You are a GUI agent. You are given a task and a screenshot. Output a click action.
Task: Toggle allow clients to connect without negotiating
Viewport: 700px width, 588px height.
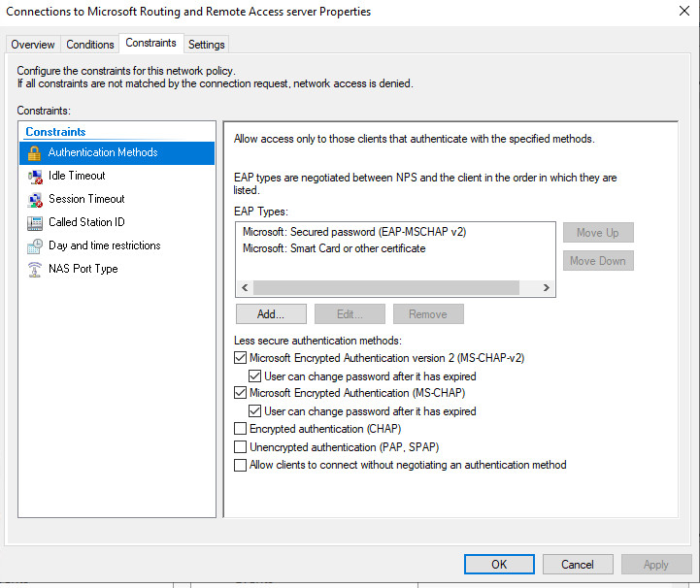coord(241,465)
